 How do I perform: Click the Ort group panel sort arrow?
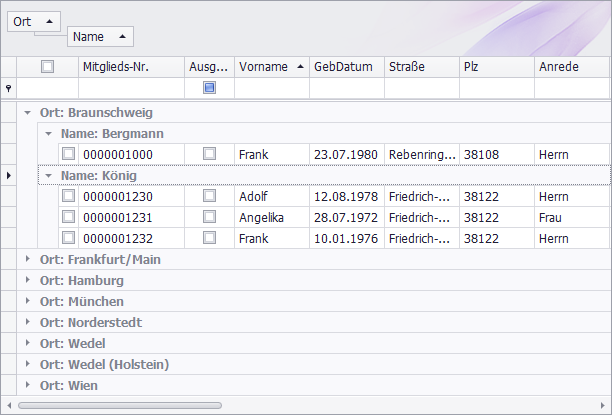pyautogui.click(x=49, y=21)
